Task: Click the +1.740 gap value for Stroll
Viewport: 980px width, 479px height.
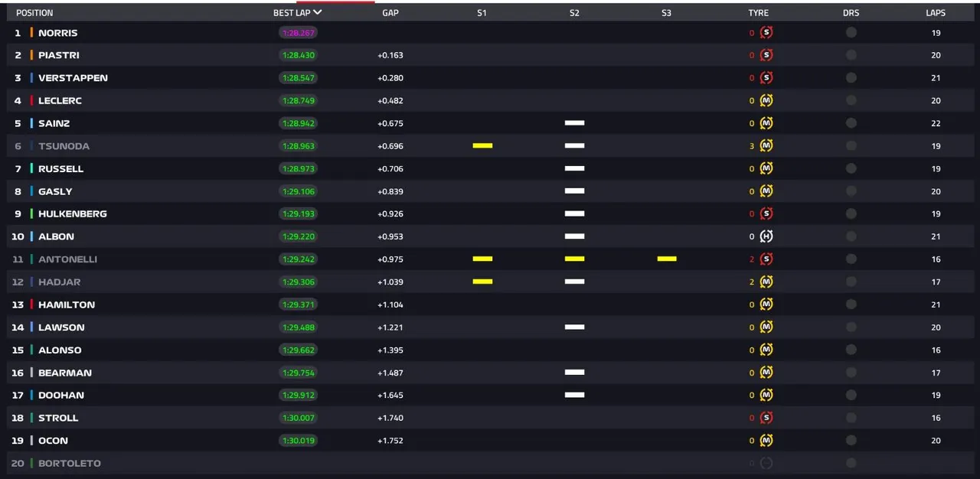Action: click(x=390, y=418)
